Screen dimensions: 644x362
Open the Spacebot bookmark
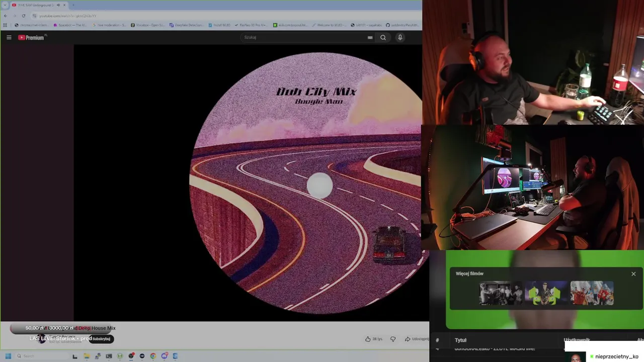[70, 25]
